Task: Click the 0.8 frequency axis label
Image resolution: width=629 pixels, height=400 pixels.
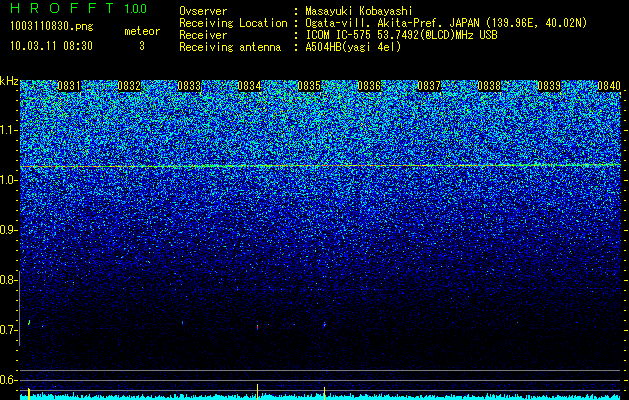Action: 7,280
